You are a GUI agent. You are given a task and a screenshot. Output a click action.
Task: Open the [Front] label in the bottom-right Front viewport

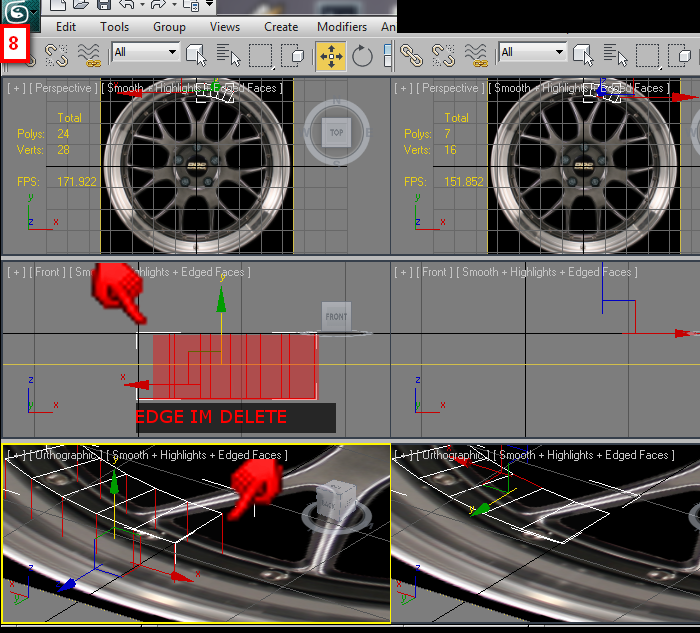click(434, 272)
